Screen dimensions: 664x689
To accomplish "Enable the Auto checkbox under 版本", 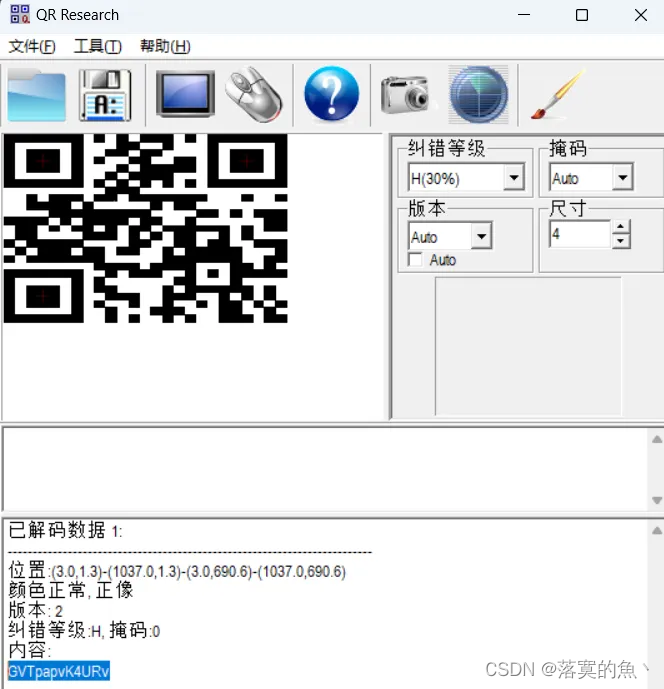I will click(x=415, y=259).
